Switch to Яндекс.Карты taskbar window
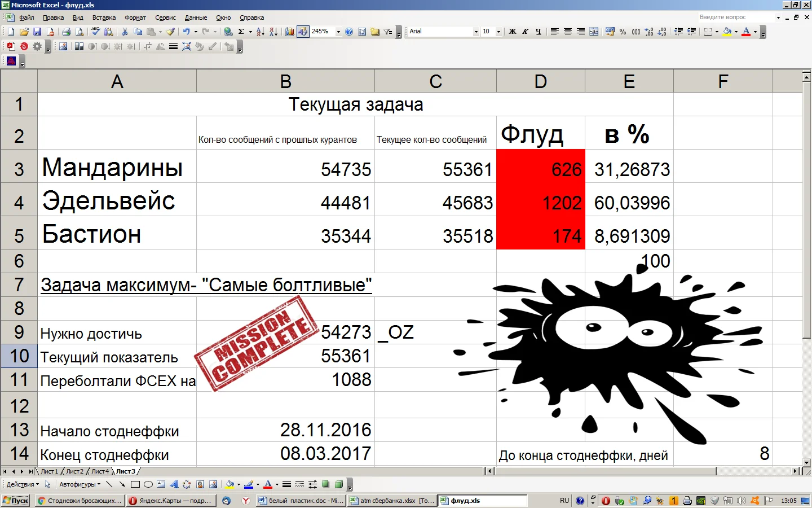Viewport: 812px width, 508px height. pyautogui.click(x=171, y=501)
